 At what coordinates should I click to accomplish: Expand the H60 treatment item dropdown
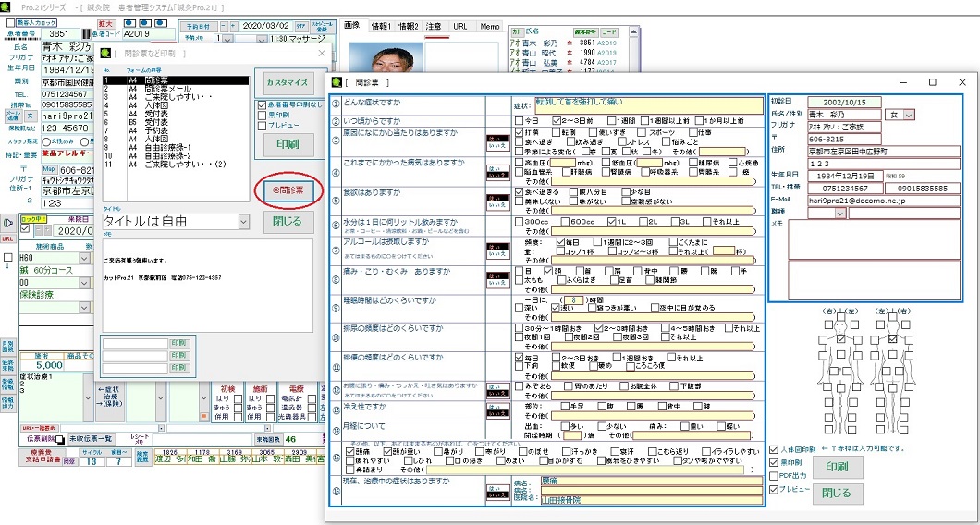(86, 258)
